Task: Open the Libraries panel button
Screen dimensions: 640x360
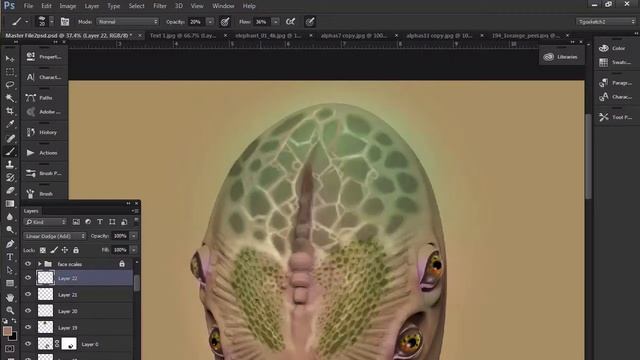Action: pyautogui.click(x=562, y=57)
